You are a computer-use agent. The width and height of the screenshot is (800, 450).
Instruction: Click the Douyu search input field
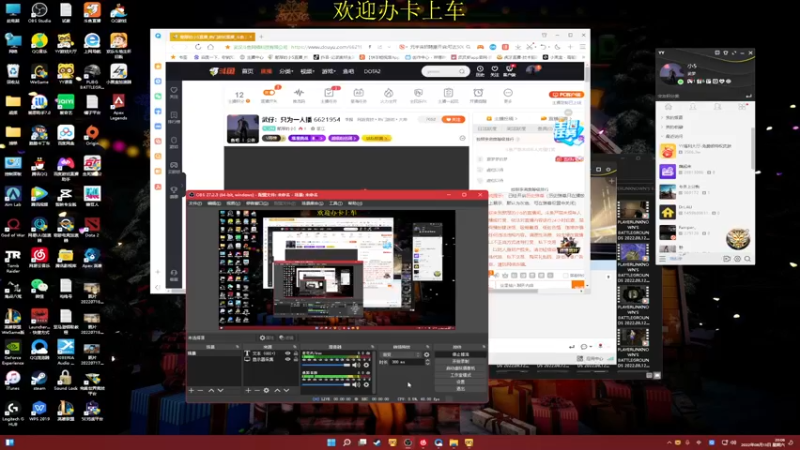[x=440, y=71]
